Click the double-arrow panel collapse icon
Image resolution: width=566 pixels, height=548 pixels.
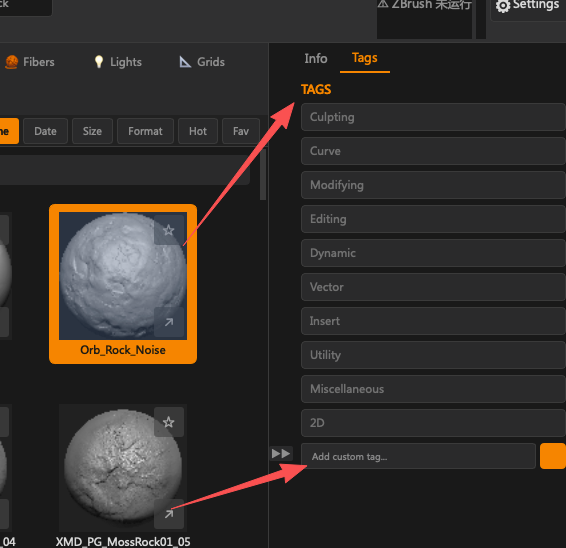[x=281, y=453]
